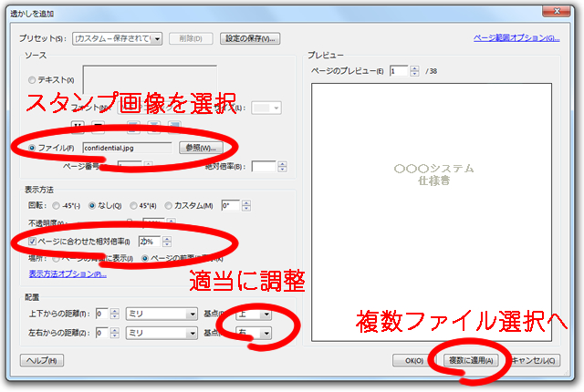Increase custom rotation angle with up arrow

tap(246, 202)
